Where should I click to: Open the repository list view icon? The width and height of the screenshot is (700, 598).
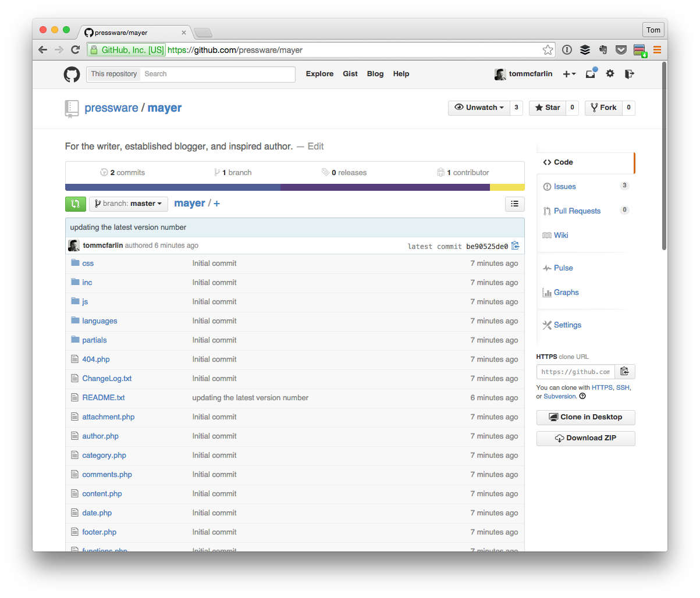(514, 204)
